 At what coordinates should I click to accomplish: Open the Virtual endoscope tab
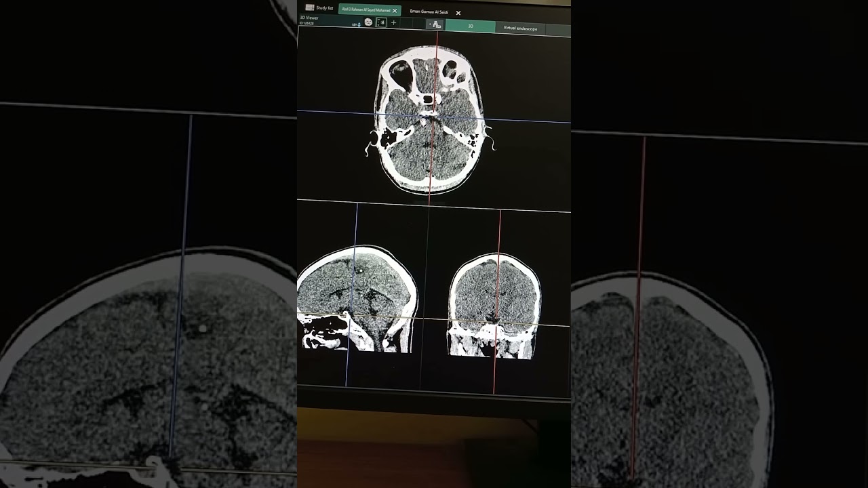click(520, 28)
